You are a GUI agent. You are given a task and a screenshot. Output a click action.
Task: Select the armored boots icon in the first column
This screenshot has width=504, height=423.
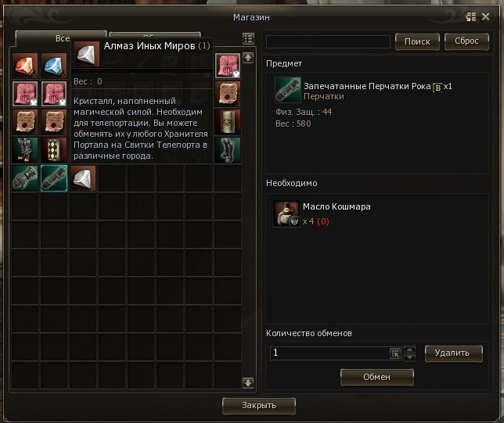pos(25,150)
